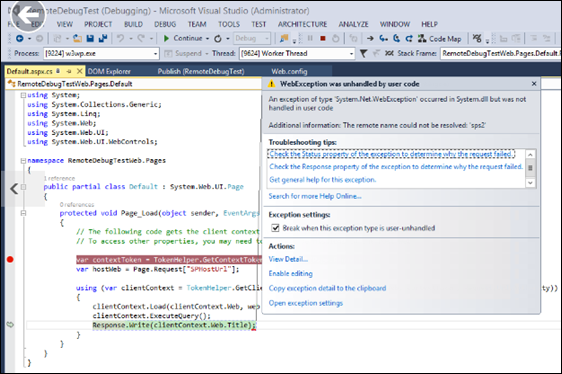The image size is (562, 374).
Task: Switch to the Web.config tab
Action: pyautogui.click(x=289, y=71)
